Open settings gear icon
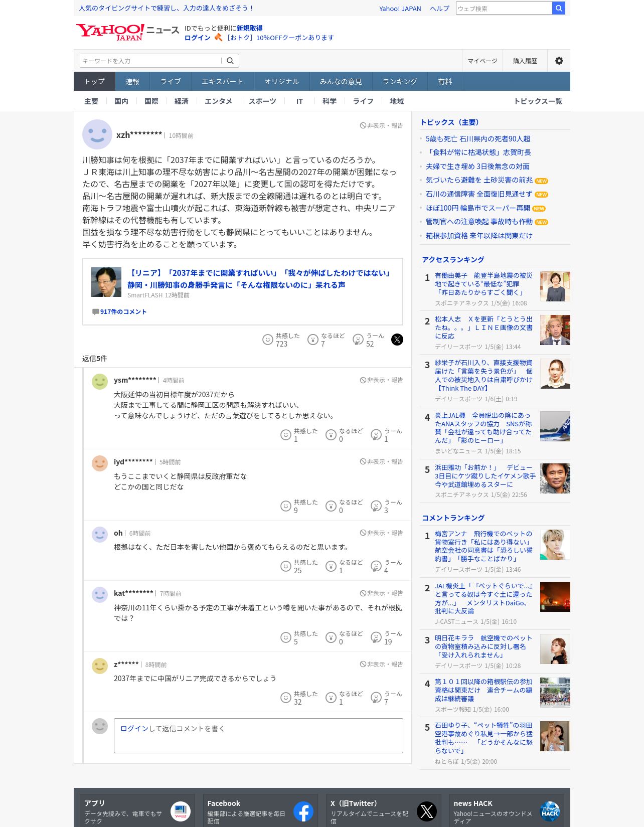This screenshot has height=827, width=644. 559,61
